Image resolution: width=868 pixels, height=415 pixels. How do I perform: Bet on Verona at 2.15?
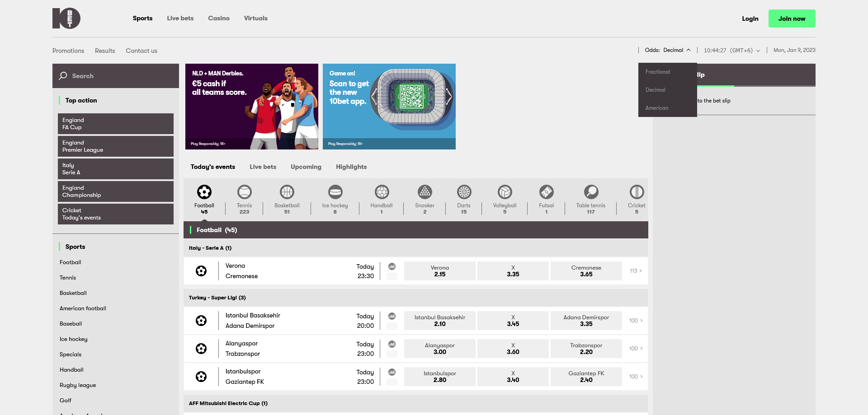click(x=440, y=271)
